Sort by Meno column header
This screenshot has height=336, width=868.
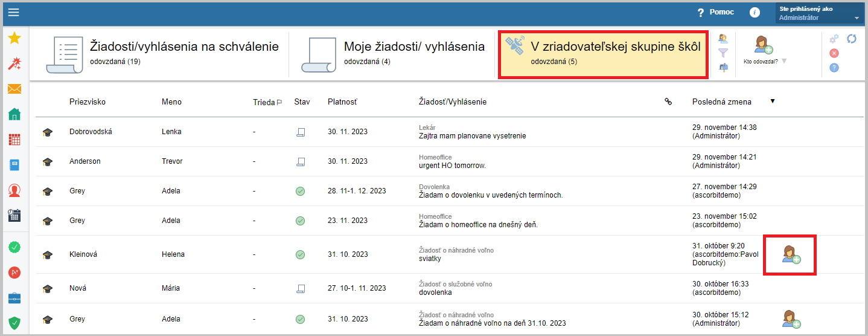pos(171,102)
